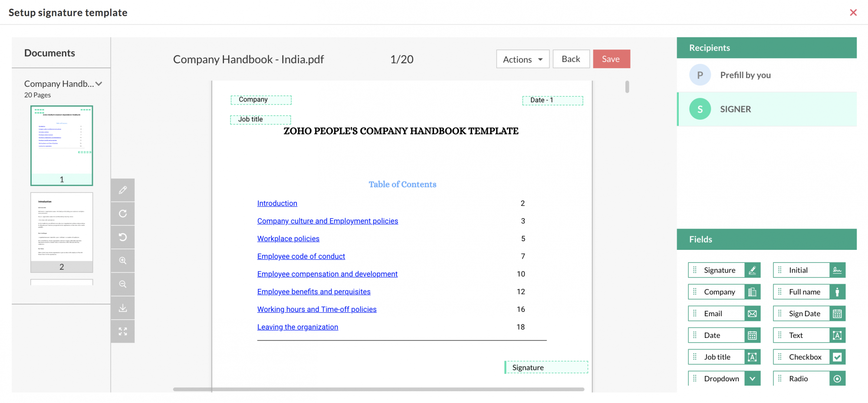868x403 pixels.
Task: Open Employee code of conduct link
Action: [x=301, y=256]
